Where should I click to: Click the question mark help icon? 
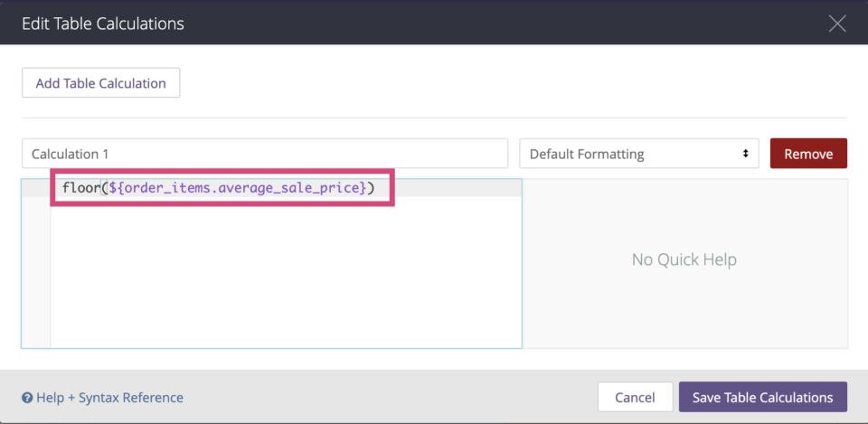pos(27,398)
